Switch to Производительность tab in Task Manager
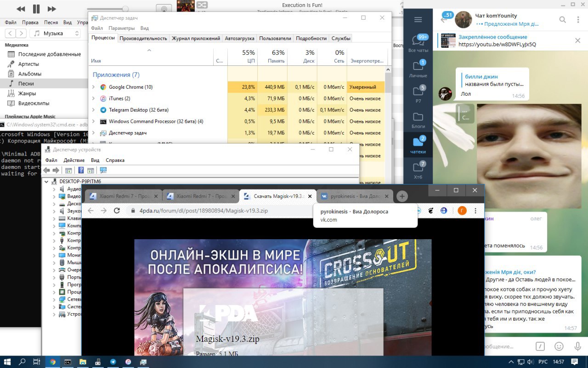Image resolution: width=588 pixels, height=368 pixels. click(x=143, y=38)
